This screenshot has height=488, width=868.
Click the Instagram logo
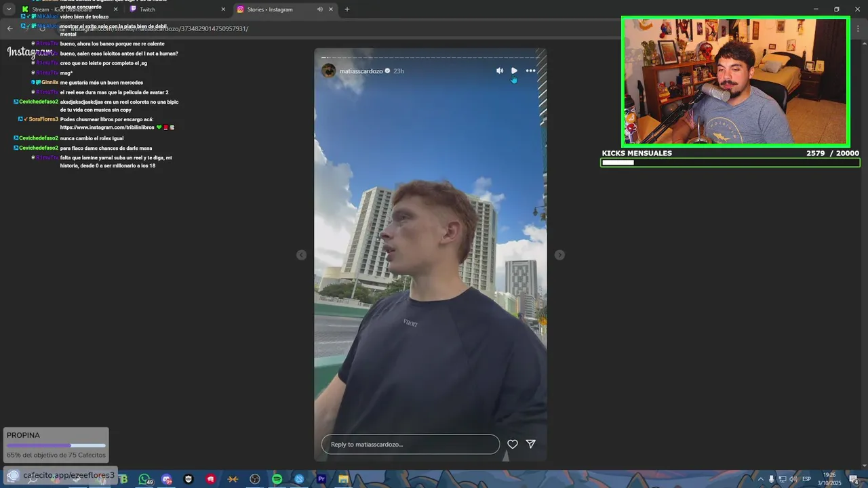pos(30,52)
